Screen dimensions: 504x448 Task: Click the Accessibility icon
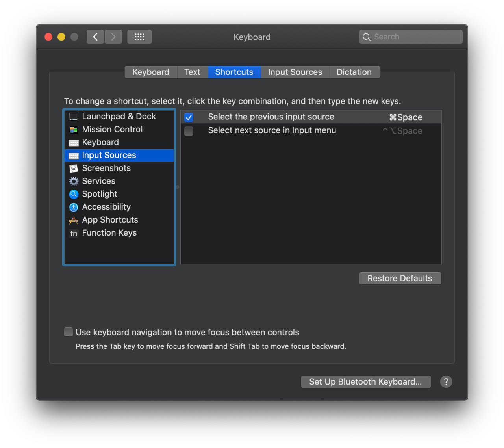[74, 207]
